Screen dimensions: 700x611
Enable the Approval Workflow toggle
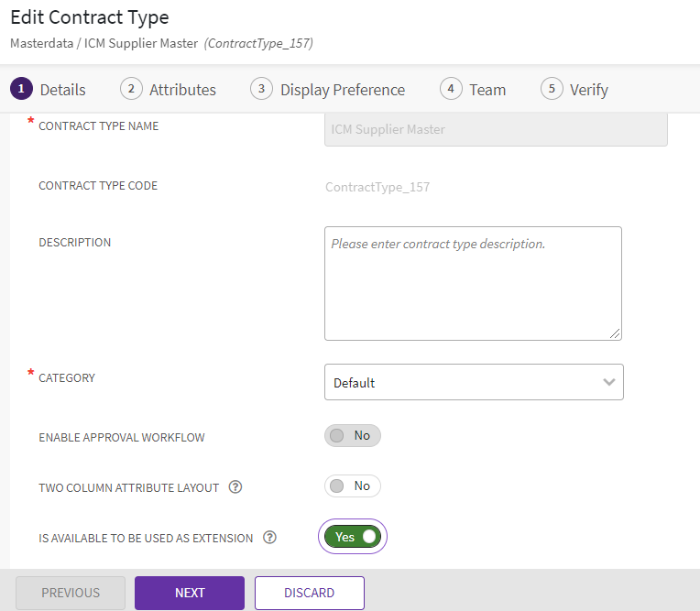coord(352,436)
